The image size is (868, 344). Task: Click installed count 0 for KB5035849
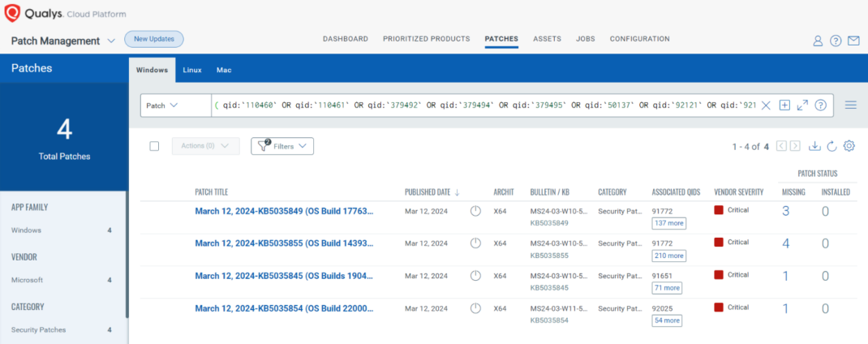coord(825,211)
